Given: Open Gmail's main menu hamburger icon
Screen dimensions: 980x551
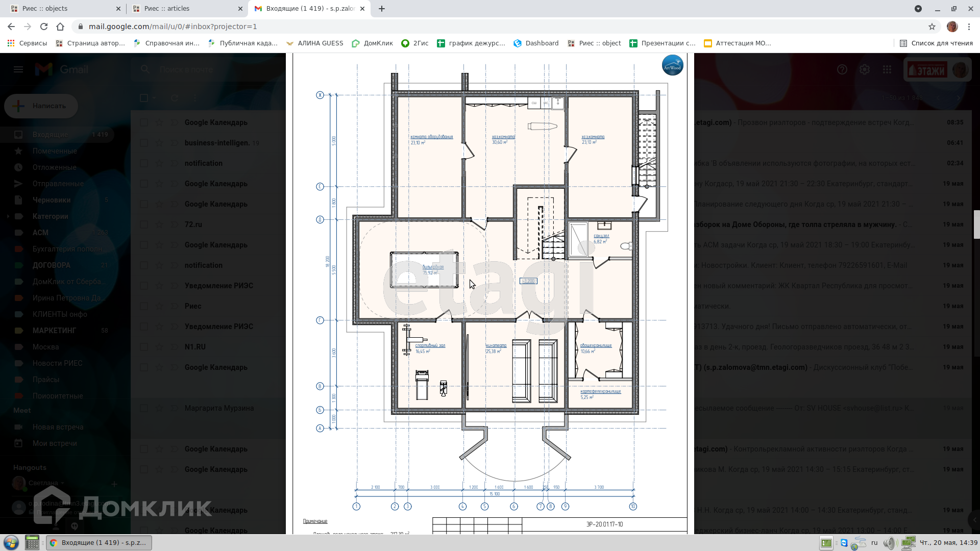Looking at the screenshot, I should coord(18,69).
